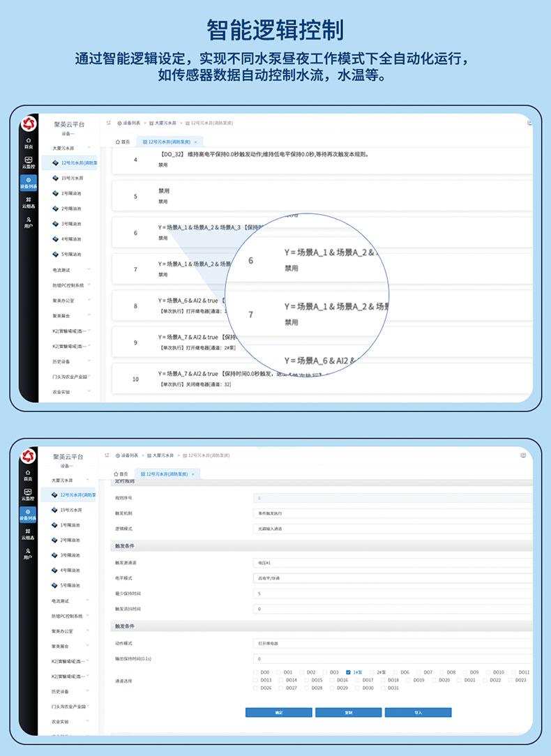
Task: Click device icon beside 19号污水井, upper screenshot
Action: (x=55, y=178)
